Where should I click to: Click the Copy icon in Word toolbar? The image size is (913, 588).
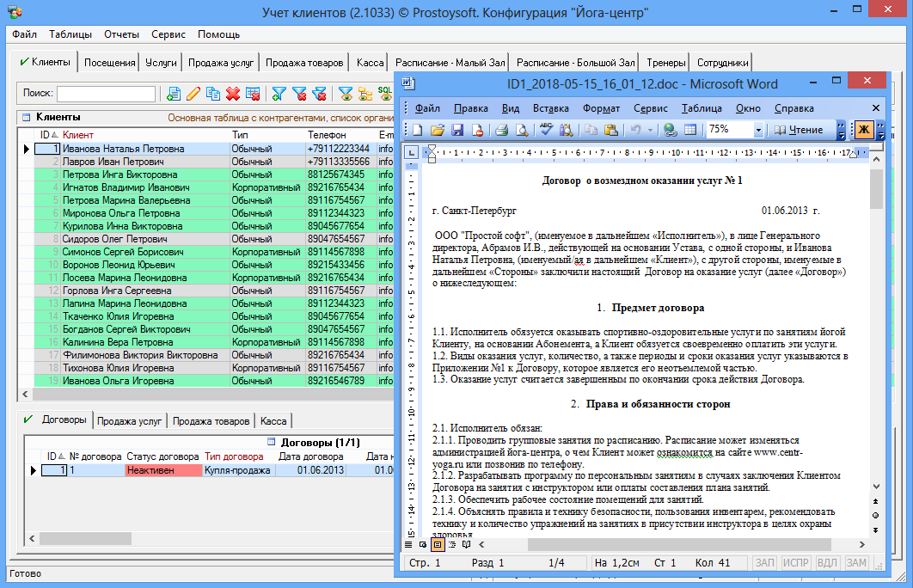pyautogui.click(x=591, y=130)
